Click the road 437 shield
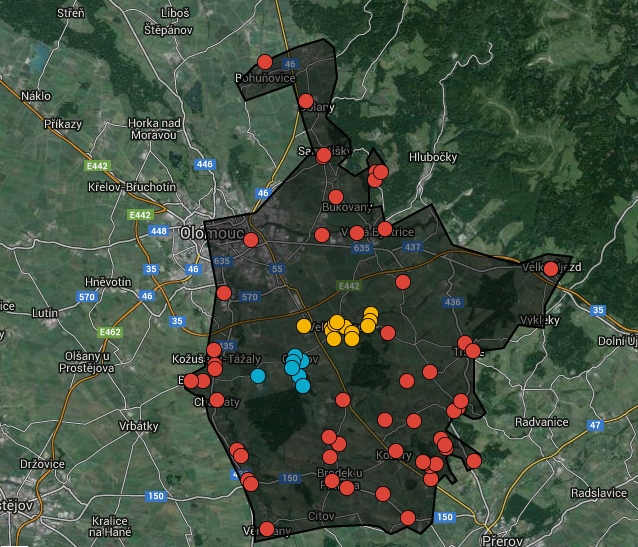Viewport: 638px width, 547px height. coord(413,247)
